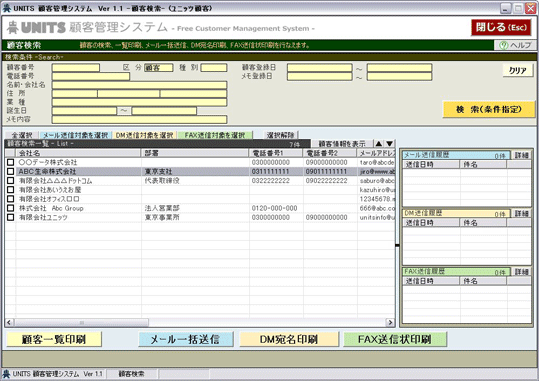Click the 誕生日 start date field
This screenshot has width=539, height=381.
click(84, 111)
